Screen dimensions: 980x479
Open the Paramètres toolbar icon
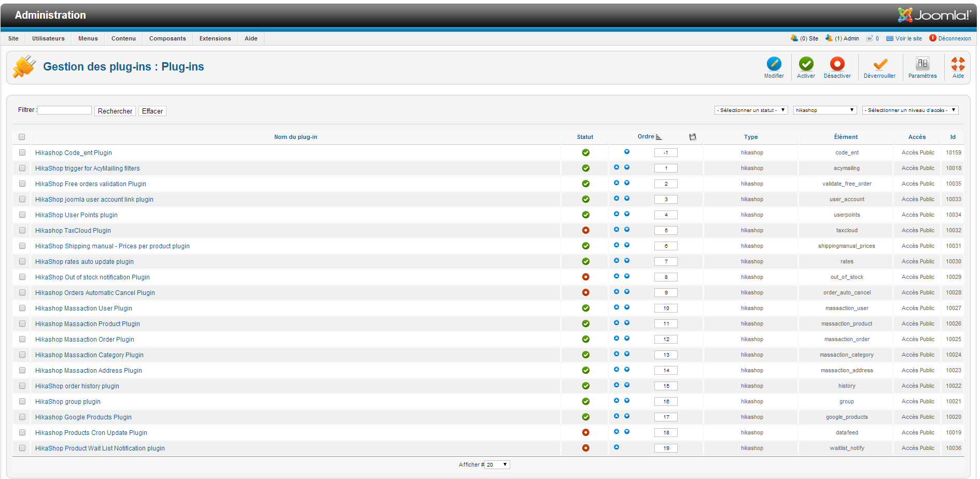pyautogui.click(x=922, y=64)
